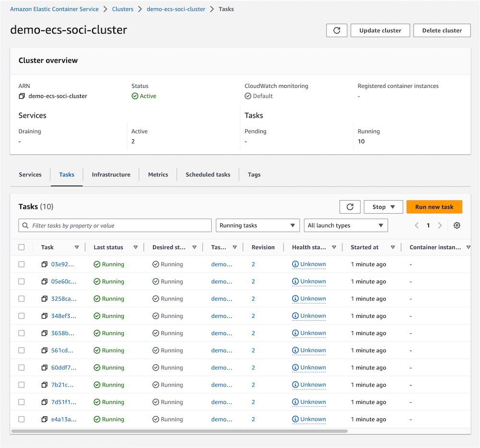
Task: Copy task ID 7d51f1 icon
Action: 45,402
